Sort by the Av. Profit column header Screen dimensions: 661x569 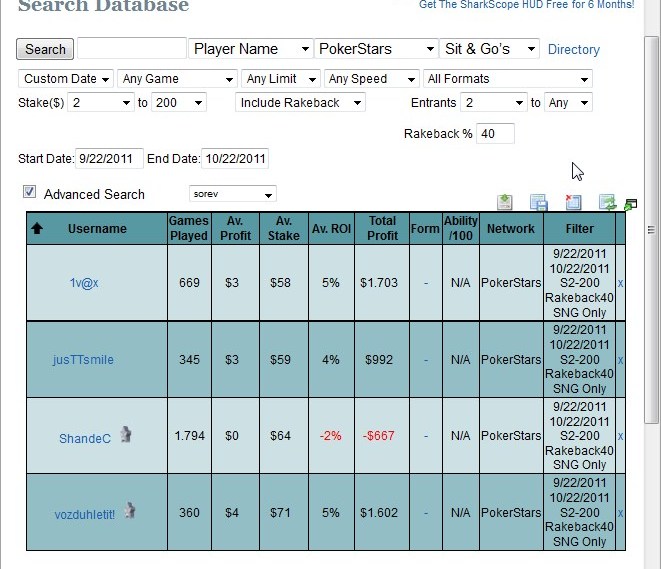tap(235, 228)
